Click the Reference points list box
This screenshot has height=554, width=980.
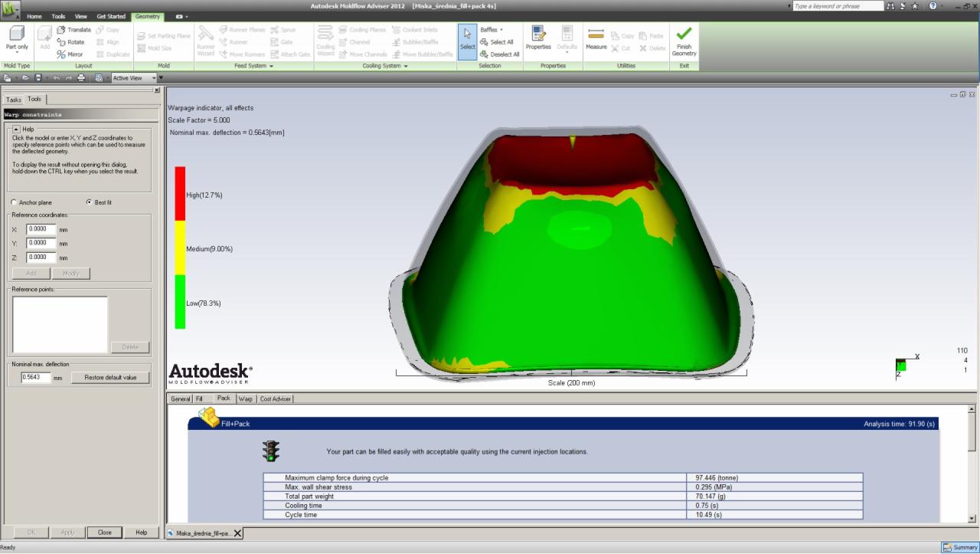coord(60,324)
